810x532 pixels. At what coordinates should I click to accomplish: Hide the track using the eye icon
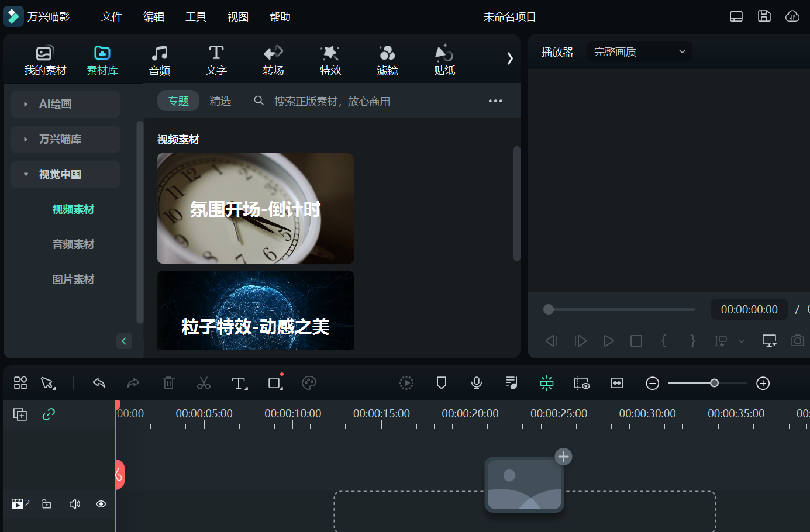[101, 503]
